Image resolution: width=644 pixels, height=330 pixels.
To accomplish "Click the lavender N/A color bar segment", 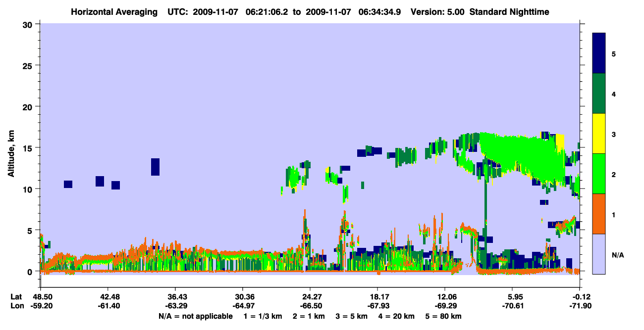I will click(x=599, y=254).
